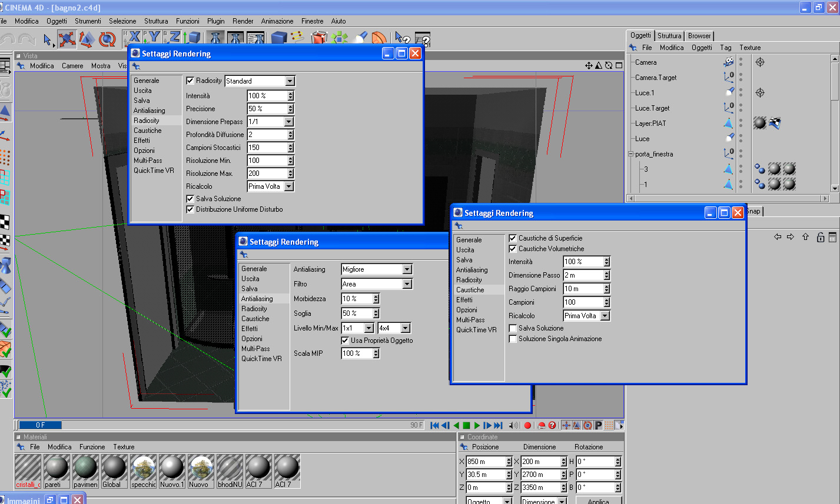
Task: Stop animation playback
Action: (x=466, y=425)
